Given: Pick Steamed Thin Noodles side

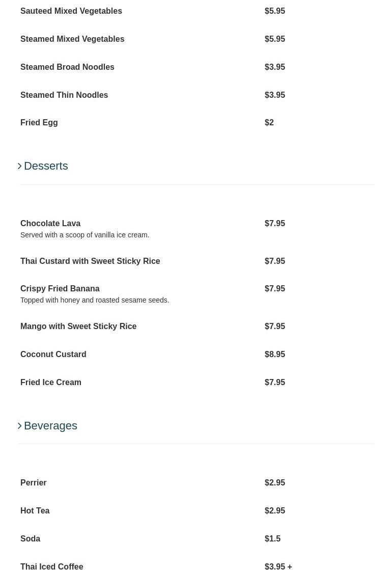Looking at the screenshot, I should coord(64,95).
